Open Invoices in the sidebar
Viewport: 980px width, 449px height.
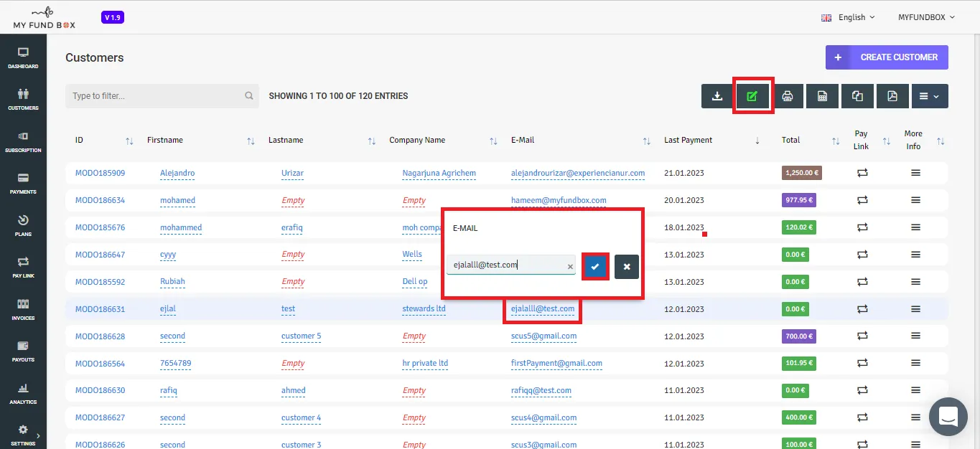point(23,310)
